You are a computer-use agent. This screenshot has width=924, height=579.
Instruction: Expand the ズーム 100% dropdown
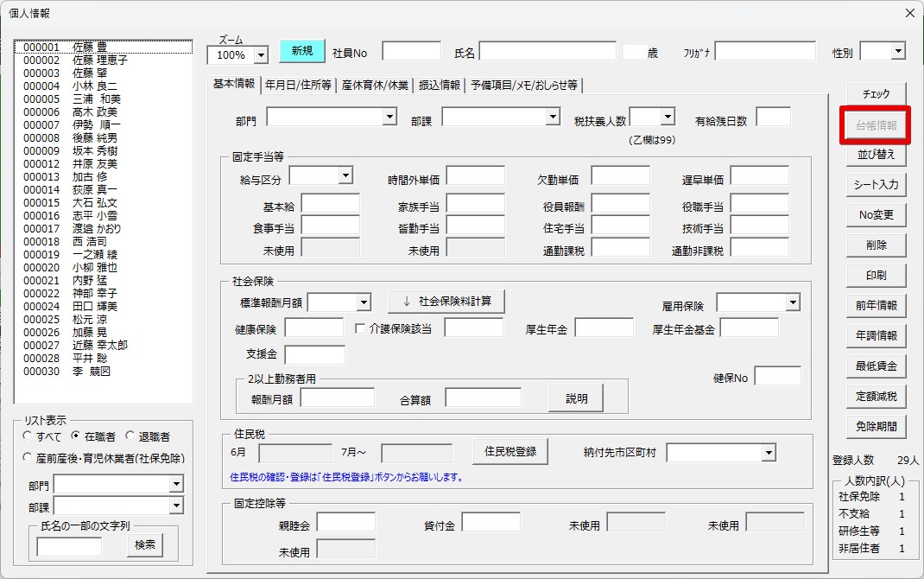[261, 55]
